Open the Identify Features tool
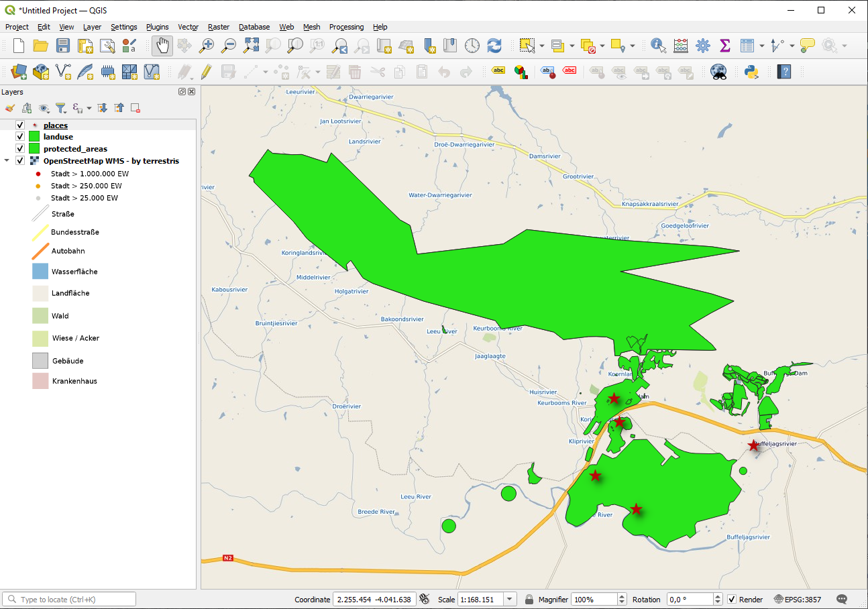 658,46
